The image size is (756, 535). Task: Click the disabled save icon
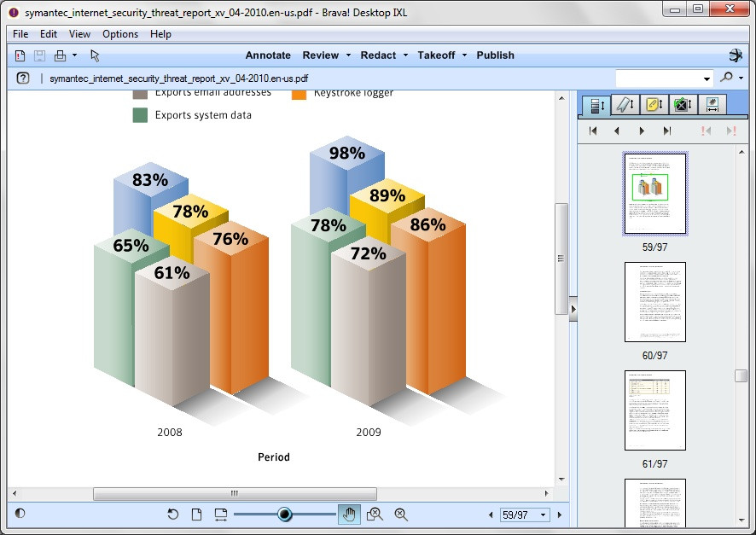[39, 56]
